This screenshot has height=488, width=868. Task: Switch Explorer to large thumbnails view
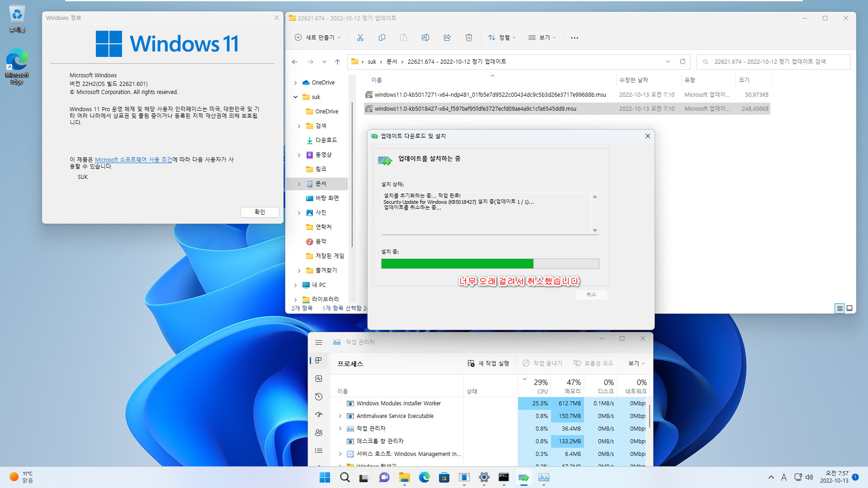(849, 308)
